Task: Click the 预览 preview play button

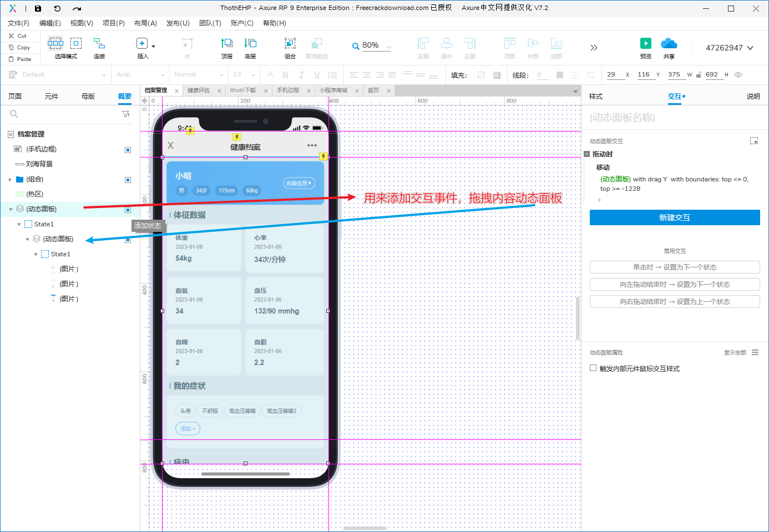Action: [646, 43]
